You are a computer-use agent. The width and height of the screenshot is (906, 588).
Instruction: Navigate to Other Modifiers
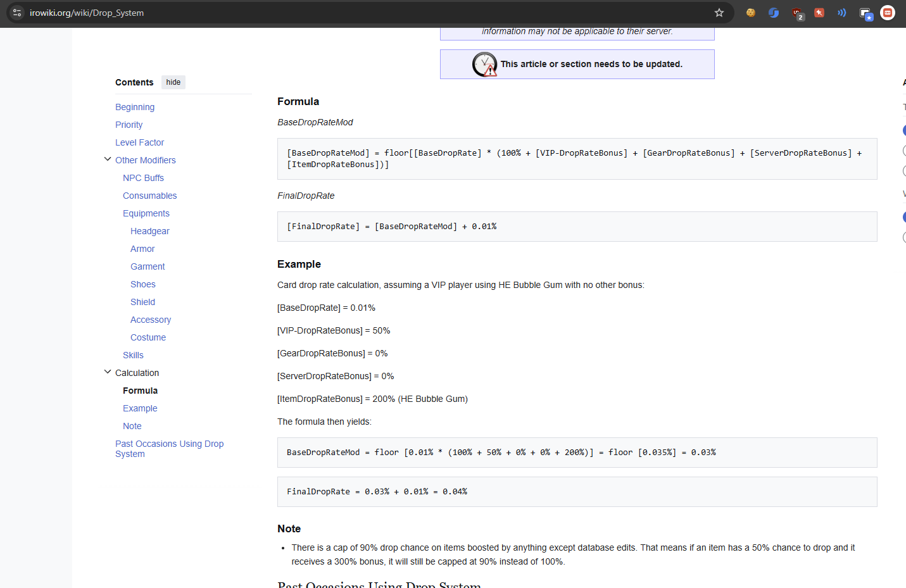[x=146, y=160]
